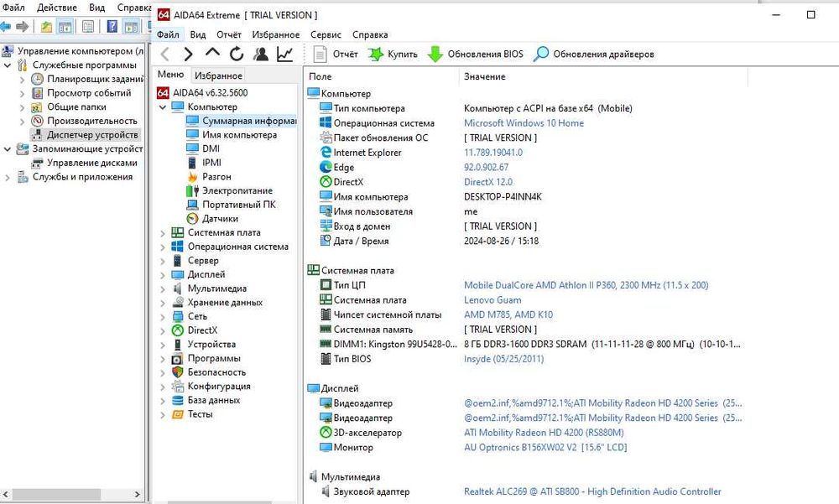
Task: Open the Insyde (05/25/2011) BIOS link
Action: (x=503, y=359)
